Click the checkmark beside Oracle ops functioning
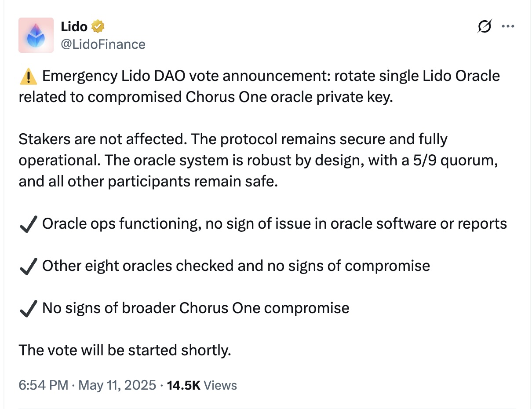The image size is (532, 409). click(29, 225)
